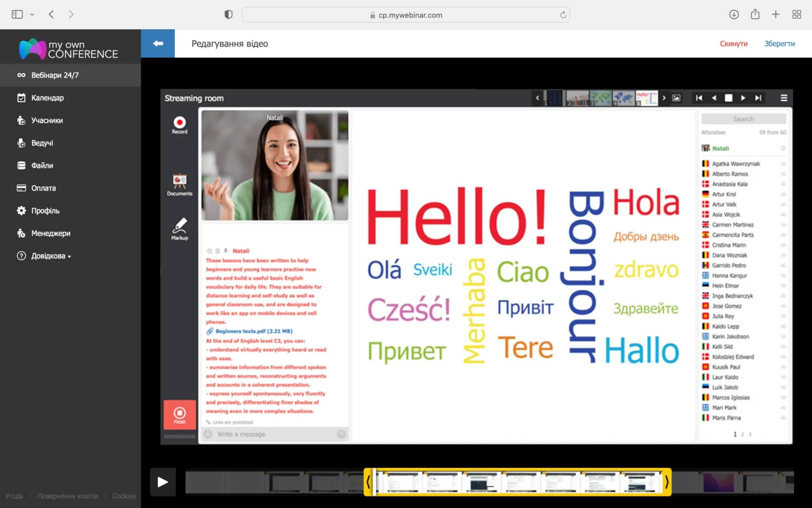
Task: Click the privacy shield icon
Action: [x=228, y=15]
